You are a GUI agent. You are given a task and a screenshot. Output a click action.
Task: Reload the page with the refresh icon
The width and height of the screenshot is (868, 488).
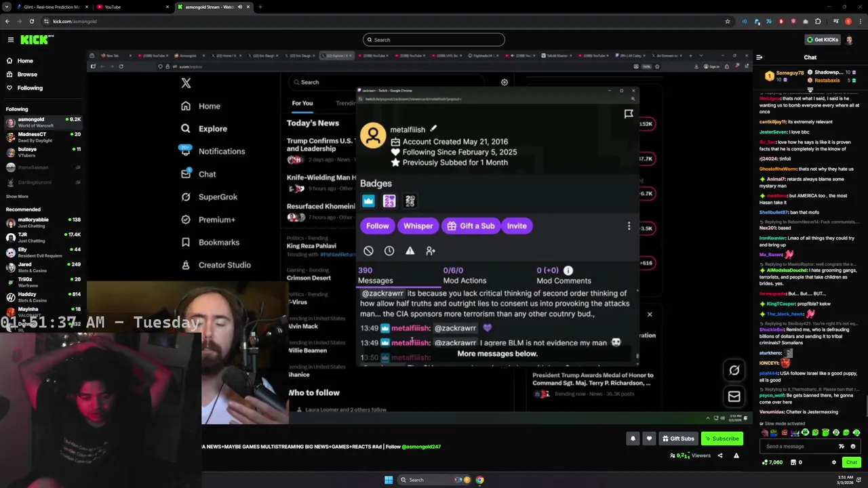pos(31,21)
